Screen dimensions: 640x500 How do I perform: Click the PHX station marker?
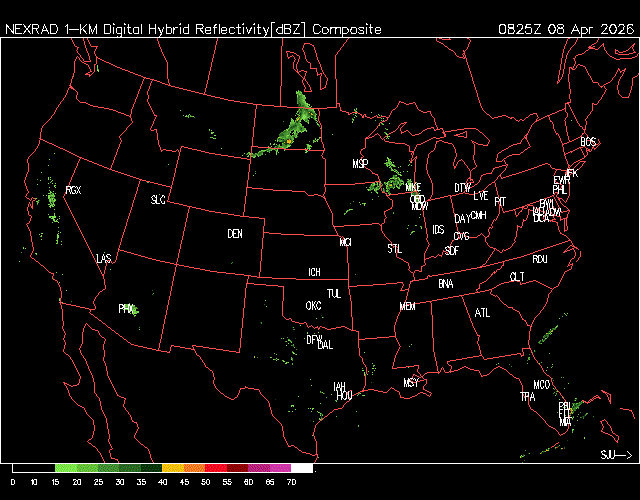point(126,309)
